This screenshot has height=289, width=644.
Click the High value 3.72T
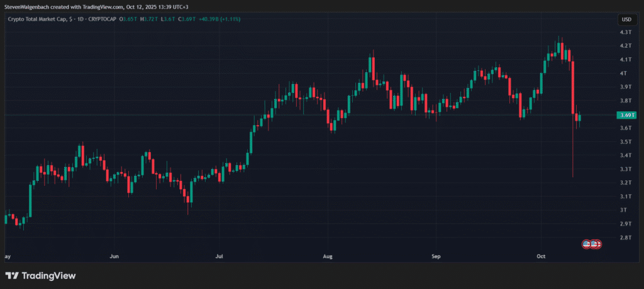click(x=152, y=19)
